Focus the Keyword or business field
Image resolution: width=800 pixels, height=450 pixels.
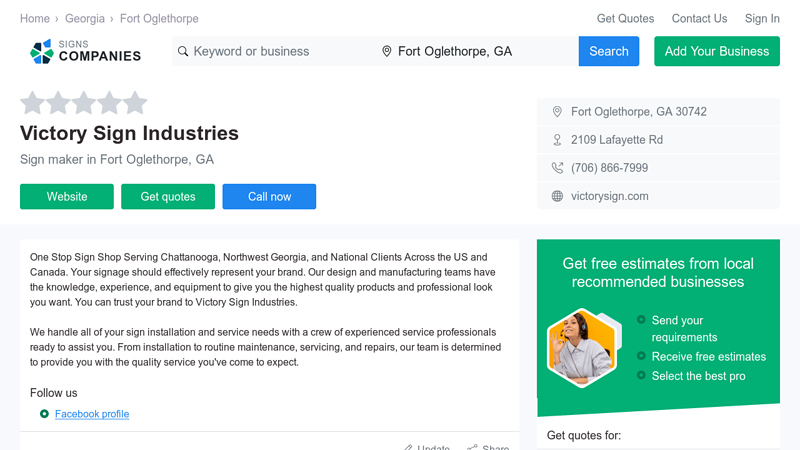[x=276, y=51]
